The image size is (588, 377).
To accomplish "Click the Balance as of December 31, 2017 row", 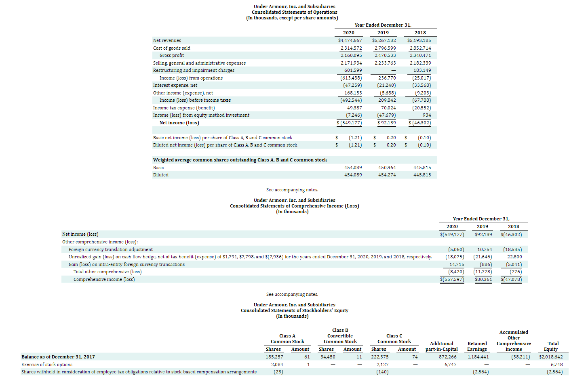I will tap(58, 357).
